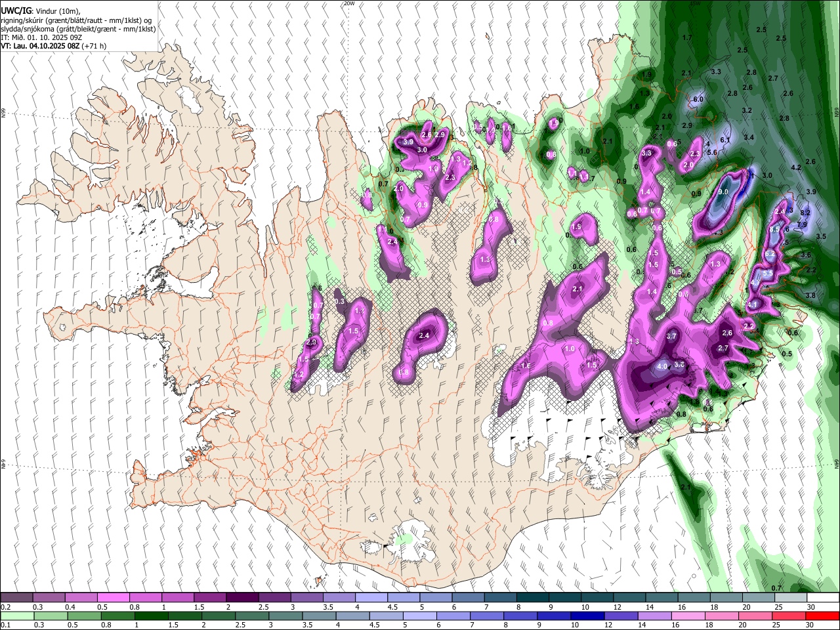Image resolution: width=840 pixels, height=630 pixels.
Task: Click the UWC/IG title text
Action: click(x=15, y=11)
